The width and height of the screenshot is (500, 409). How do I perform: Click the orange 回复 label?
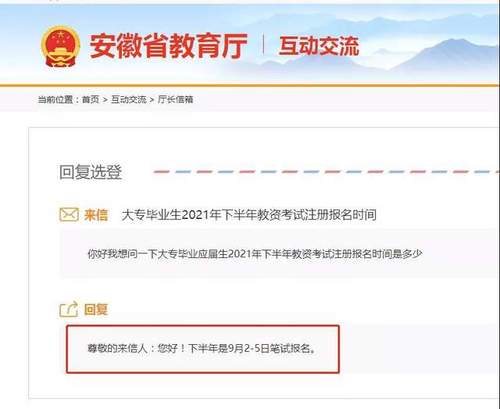click(96, 310)
